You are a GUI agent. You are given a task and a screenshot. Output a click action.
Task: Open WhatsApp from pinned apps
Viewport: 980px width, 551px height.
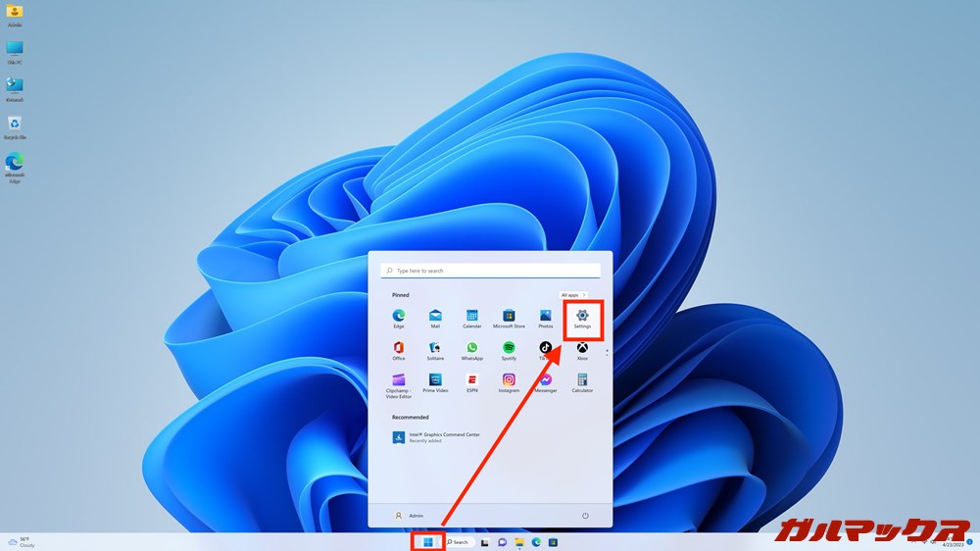pos(472,351)
